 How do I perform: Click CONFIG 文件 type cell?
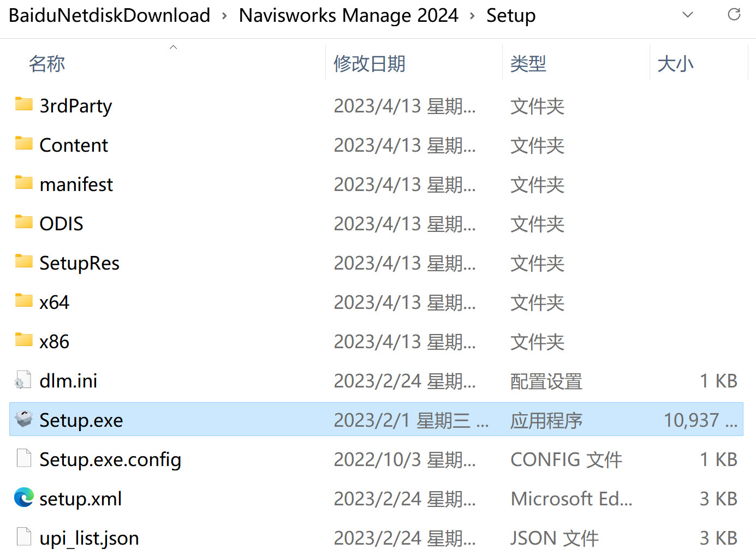pyautogui.click(x=566, y=459)
